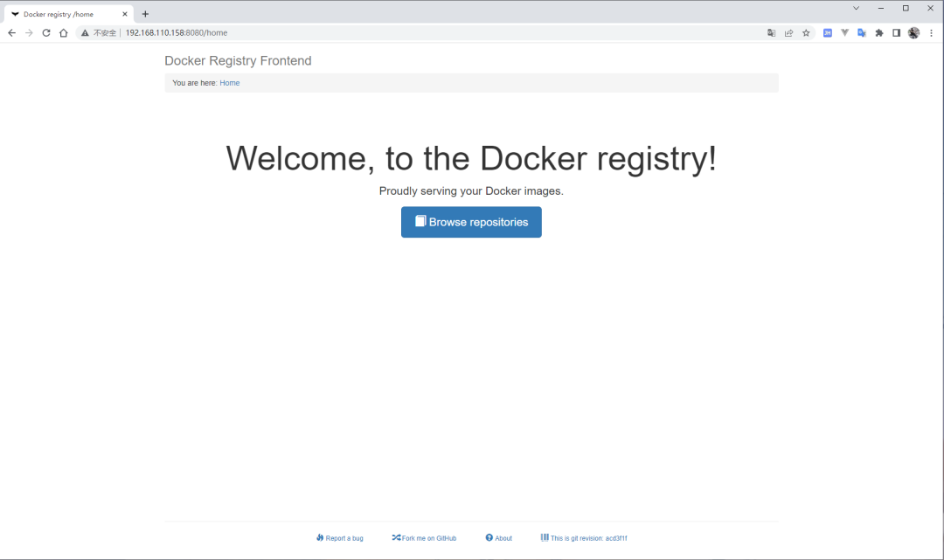The width and height of the screenshot is (944, 560).
Task: Open the Home breadcrumb link
Action: click(229, 82)
